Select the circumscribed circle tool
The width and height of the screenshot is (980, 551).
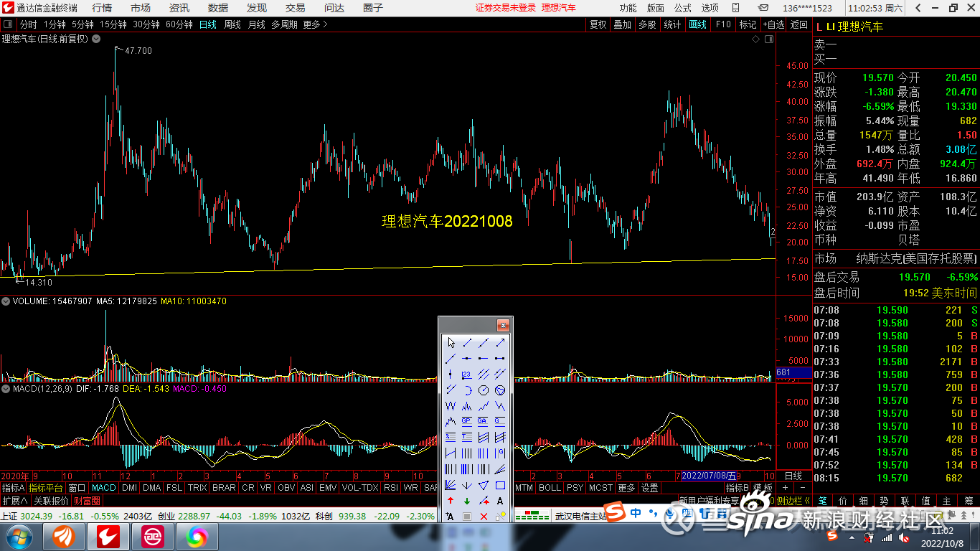click(x=500, y=390)
